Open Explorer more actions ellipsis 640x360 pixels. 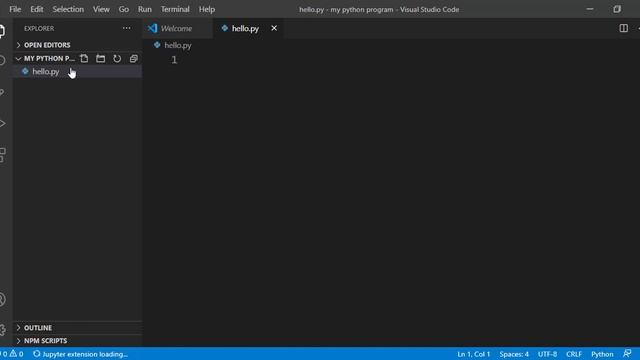coord(127,28)
